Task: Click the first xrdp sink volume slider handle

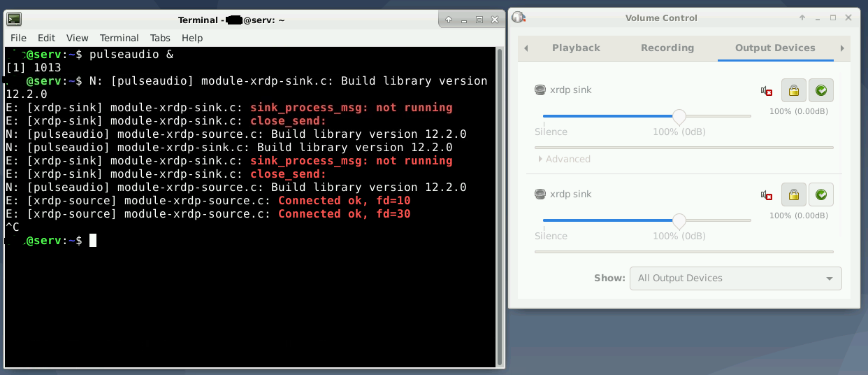Action: [679, 117]
